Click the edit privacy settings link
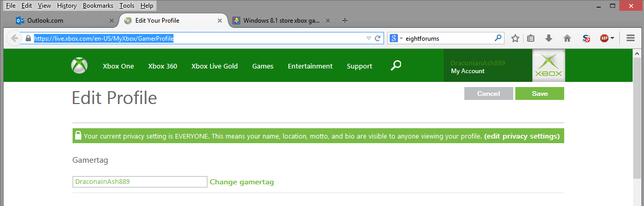Viewport: 644px width, 206px height. tap(521, 136)
